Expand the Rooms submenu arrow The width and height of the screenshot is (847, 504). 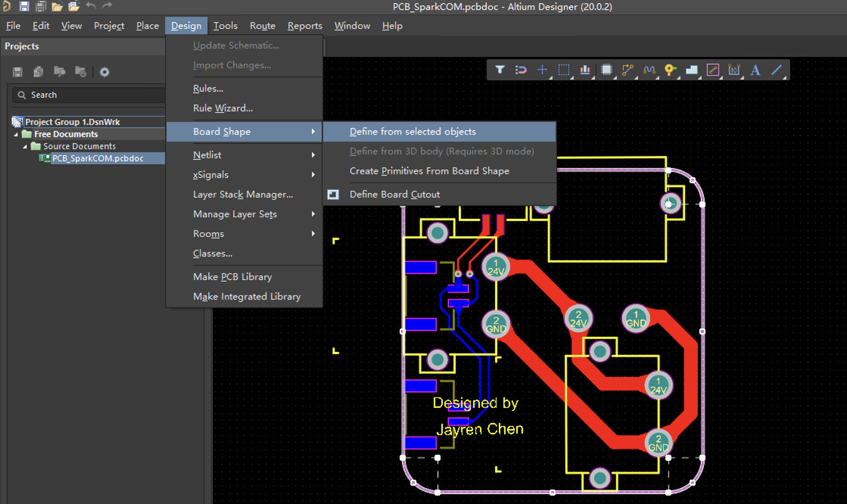(x=313, y=233)
